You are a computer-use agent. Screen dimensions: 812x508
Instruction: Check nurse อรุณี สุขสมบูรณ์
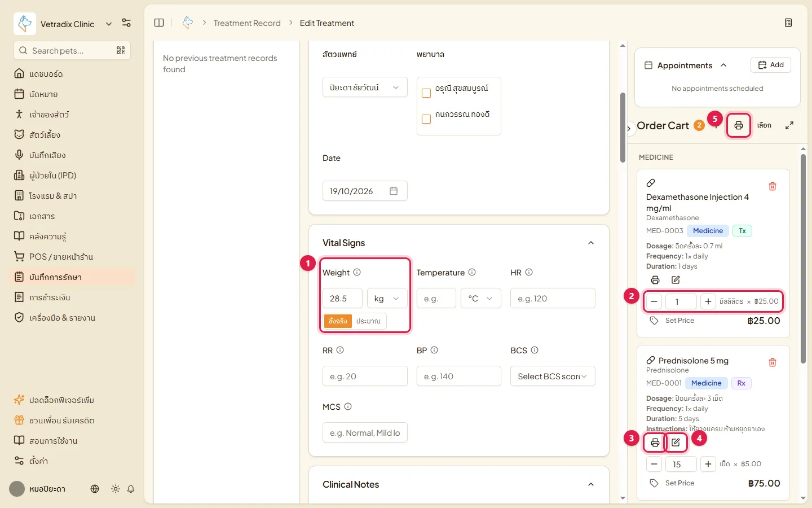(x=426, y=93)
